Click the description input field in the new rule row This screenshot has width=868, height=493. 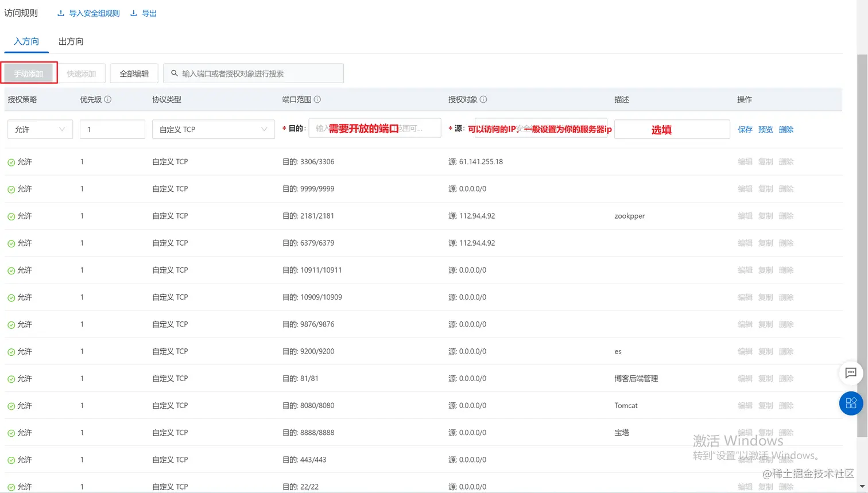[x=672, y=129]
